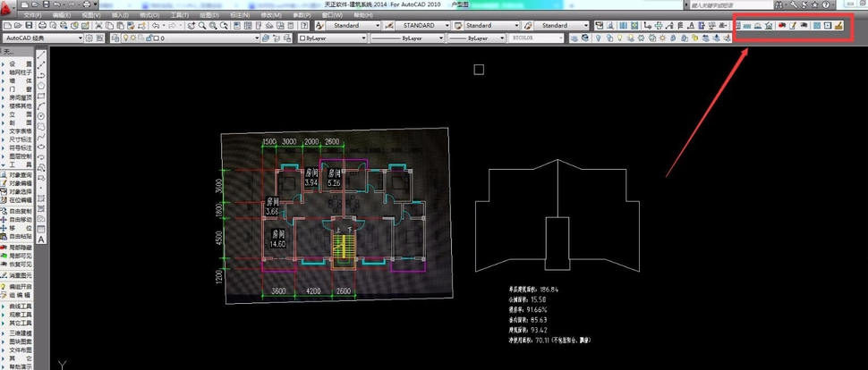Open the 文件(F) menu
The width and height of the screenshot is (868, 370).
(x=32, y=15)
